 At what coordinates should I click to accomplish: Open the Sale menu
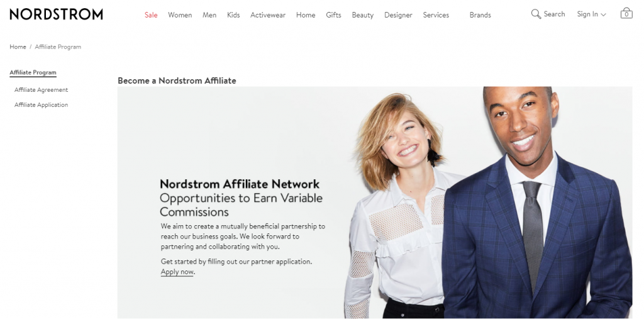tap(151, 15)
